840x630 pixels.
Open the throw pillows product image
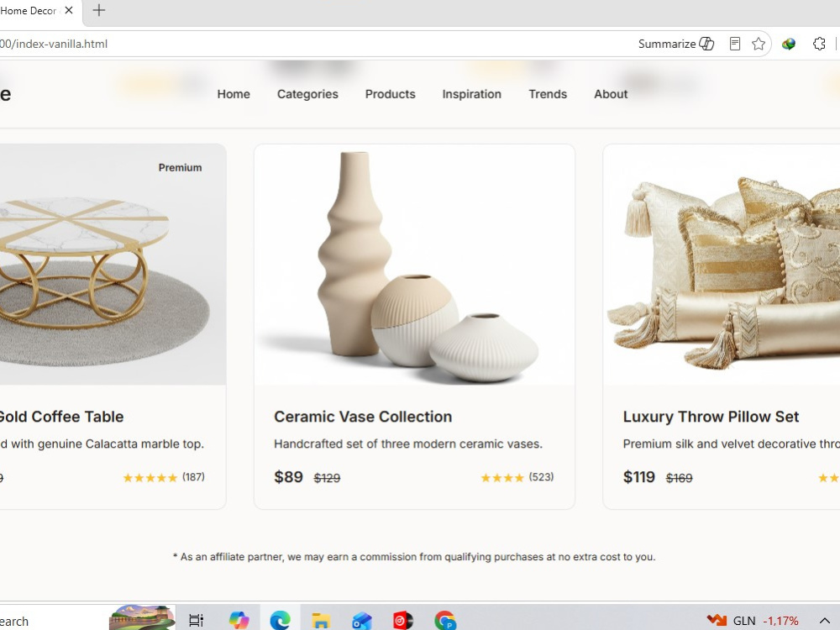[722, 265]
